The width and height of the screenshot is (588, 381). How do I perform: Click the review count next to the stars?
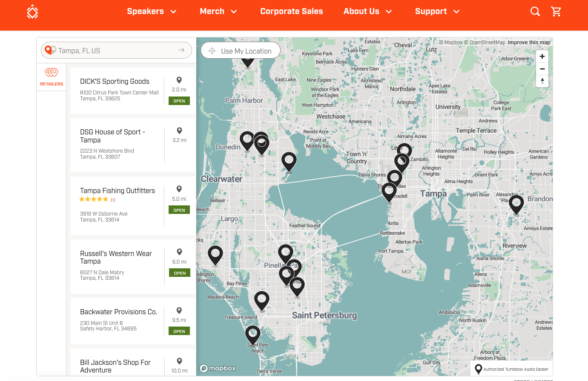click(113, 200)
